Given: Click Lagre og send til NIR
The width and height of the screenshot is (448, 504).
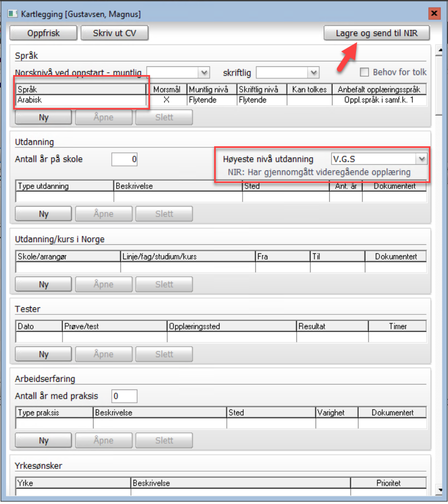Looking at the screenshot, I should tap(376, 33).
